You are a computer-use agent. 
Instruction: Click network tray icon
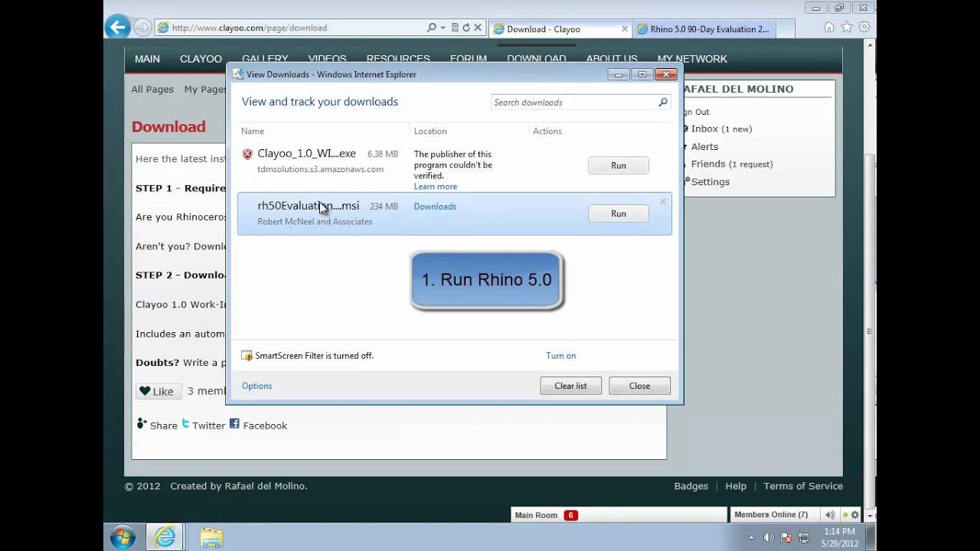[802, 537]
